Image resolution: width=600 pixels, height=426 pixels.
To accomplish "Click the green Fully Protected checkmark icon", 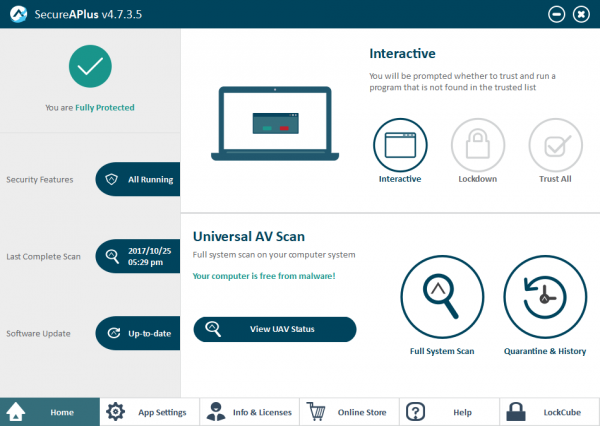I will 90,66.
